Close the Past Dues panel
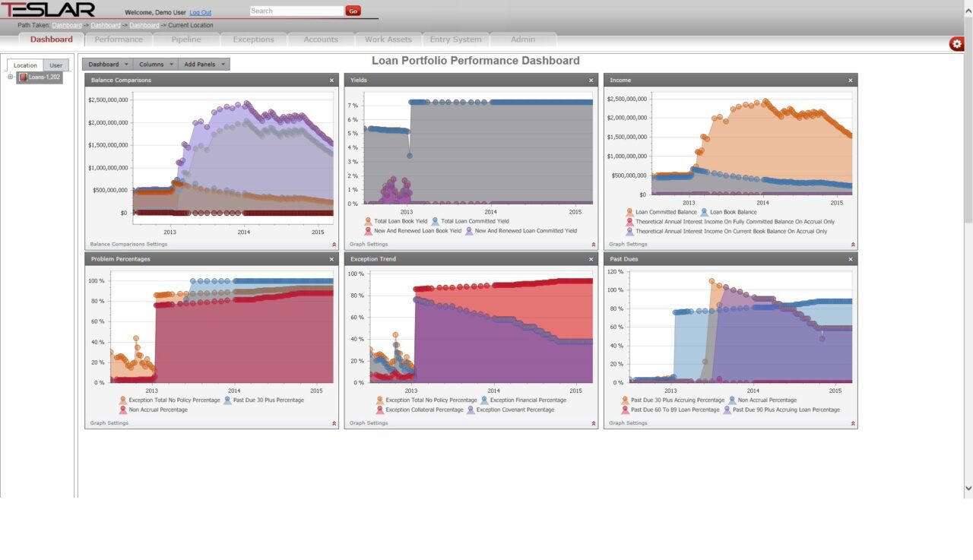 tap(851, 259)
